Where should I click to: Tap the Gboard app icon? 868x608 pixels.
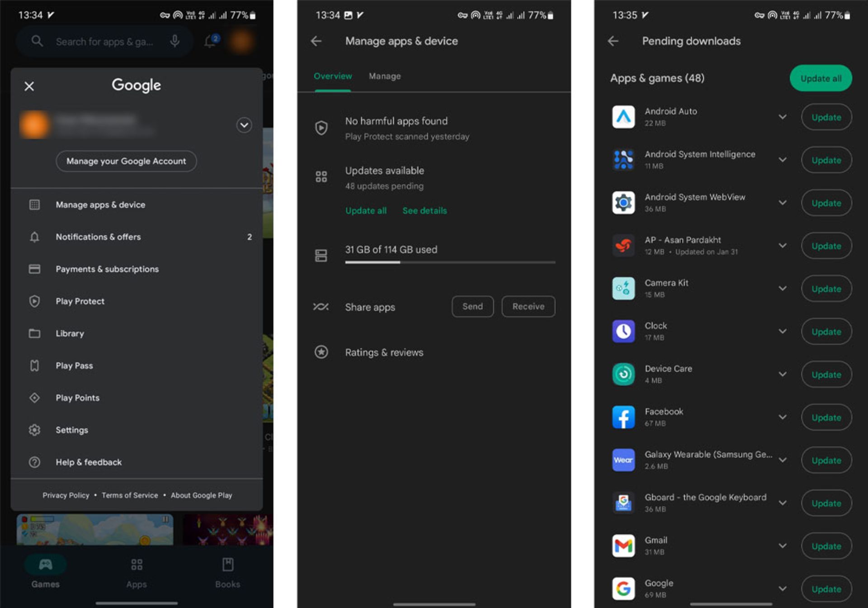tap(623, 503)
